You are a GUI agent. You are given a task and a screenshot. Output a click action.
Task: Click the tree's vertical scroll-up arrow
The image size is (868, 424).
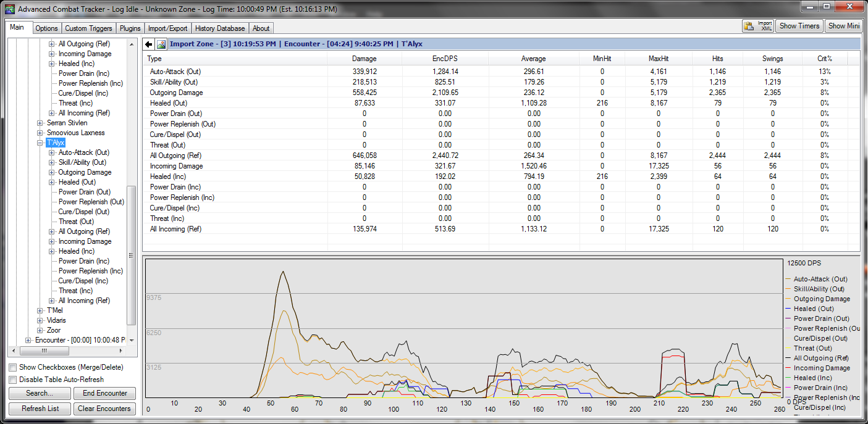[131, 44]
